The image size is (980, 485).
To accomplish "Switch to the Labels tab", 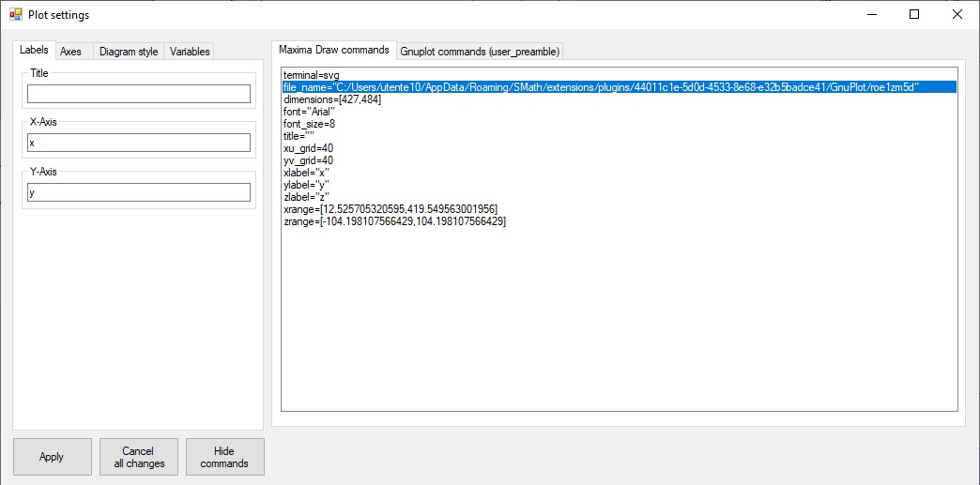I will tap(34, 51).
